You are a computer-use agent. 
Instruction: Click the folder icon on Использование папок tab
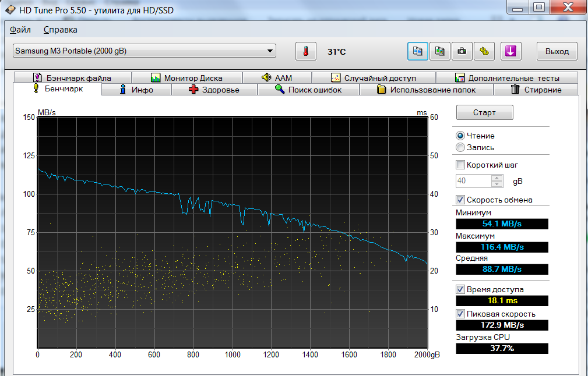pos(381,90)
